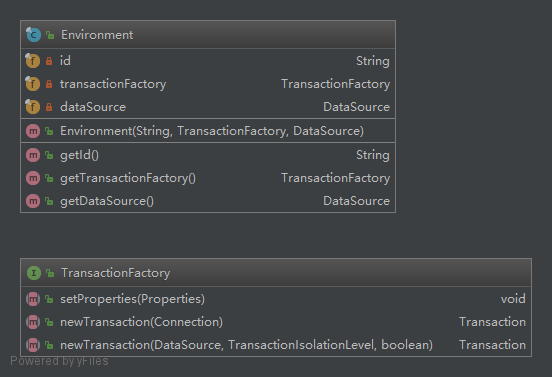Click the Transaction return type of newTransaction(Connection)
The image size is (552, 377).
click(492, 322)
